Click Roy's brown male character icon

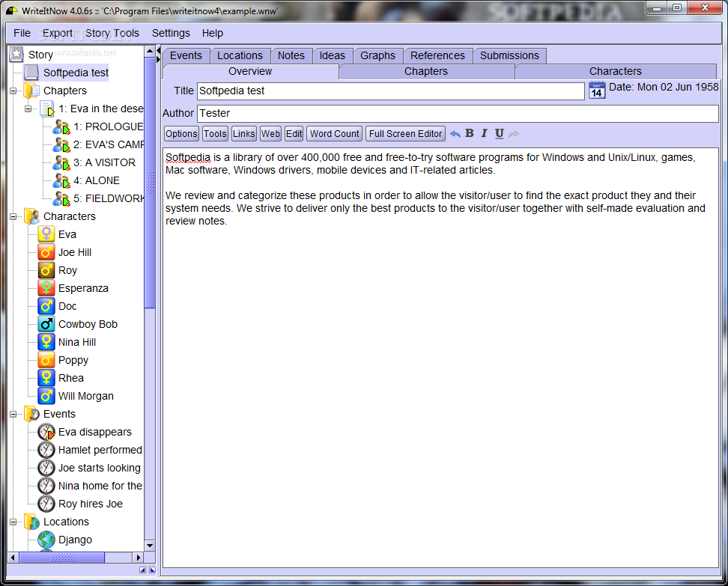click(x=46, y=270)
